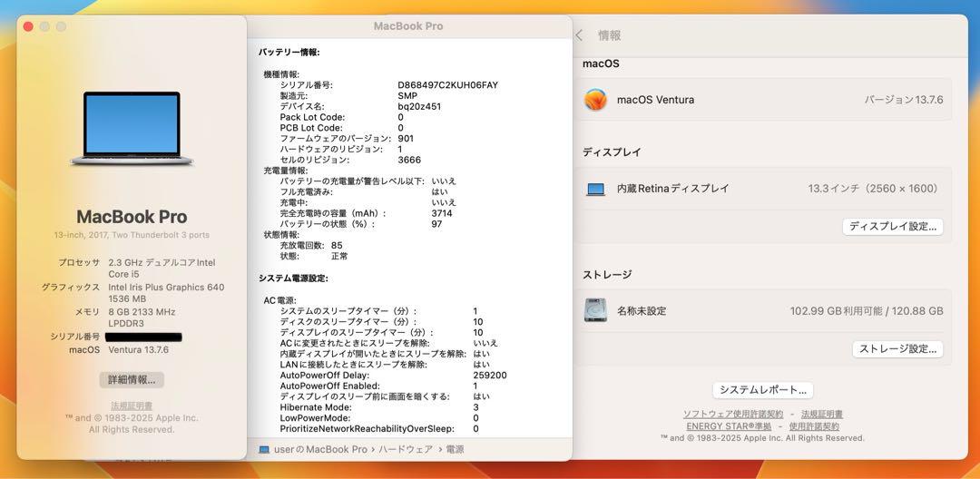Click the cell revision value 3666
The image size is (980, 479).
[x=409, y=160]
